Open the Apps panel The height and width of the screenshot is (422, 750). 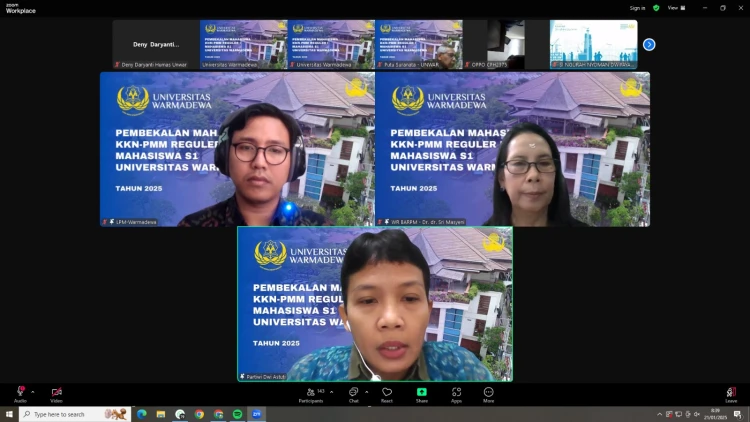[x=456, y=395]
